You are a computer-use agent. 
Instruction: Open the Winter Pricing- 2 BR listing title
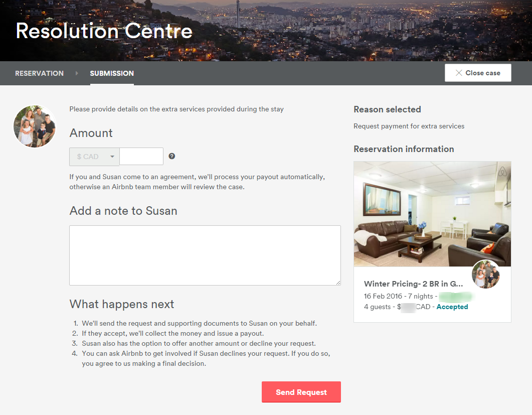tap(413, 284)
